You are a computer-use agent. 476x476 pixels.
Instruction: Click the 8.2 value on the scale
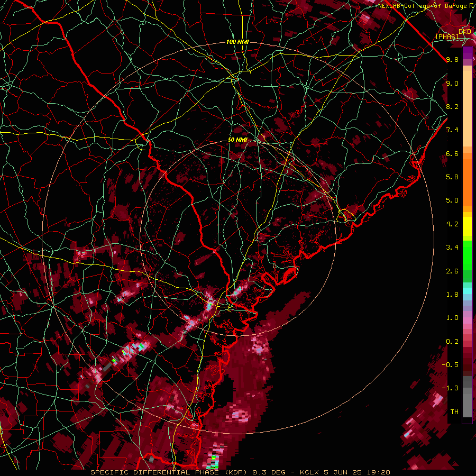point(452,106)
